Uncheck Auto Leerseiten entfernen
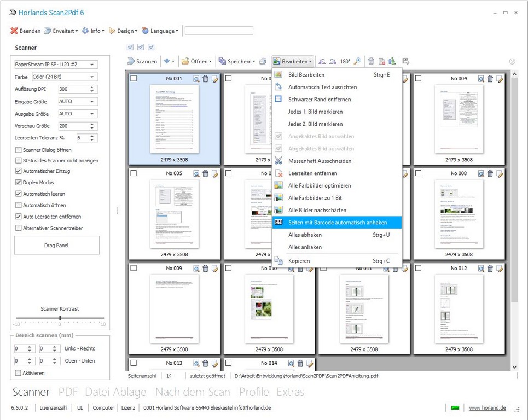The height and width of the screenshot is (420, 528). [19, 217]
